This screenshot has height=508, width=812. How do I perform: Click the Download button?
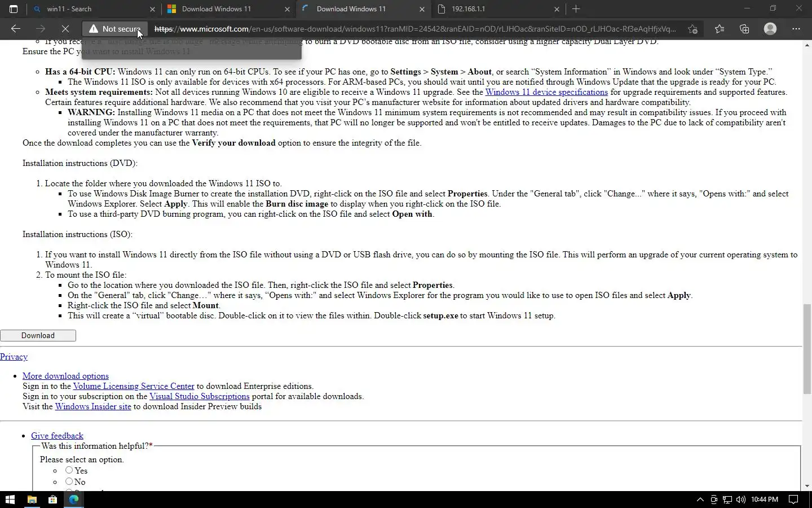pyautogui.click(x=38, y=336)
